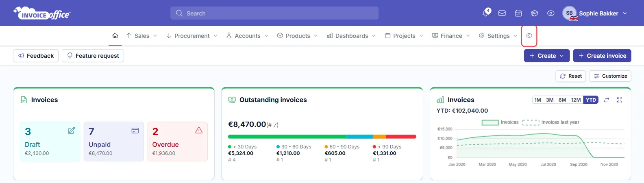Swap chart view with arrows icon
Viewport: 644px width, 183px height.
607,100
